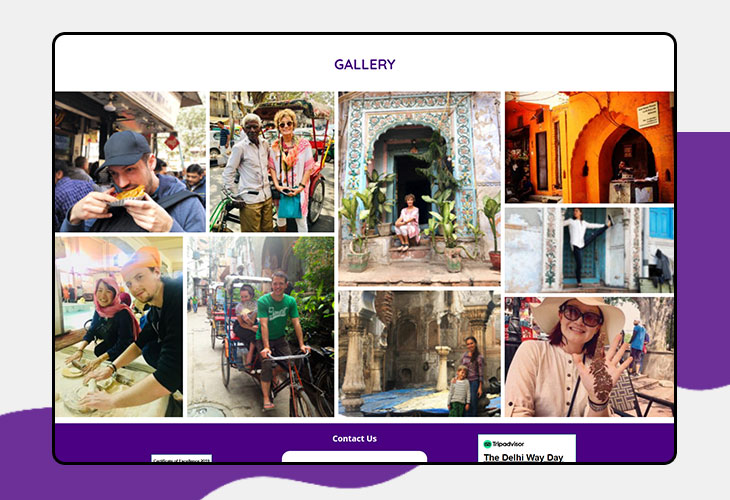Open the man eating street food photo
This screenshot has height=500, width=730.
(x=129, y=162)
